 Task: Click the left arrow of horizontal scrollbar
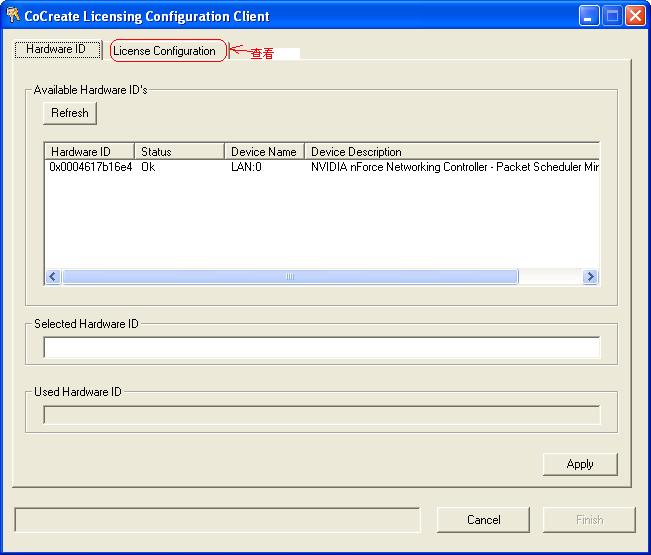coord(53,276)
